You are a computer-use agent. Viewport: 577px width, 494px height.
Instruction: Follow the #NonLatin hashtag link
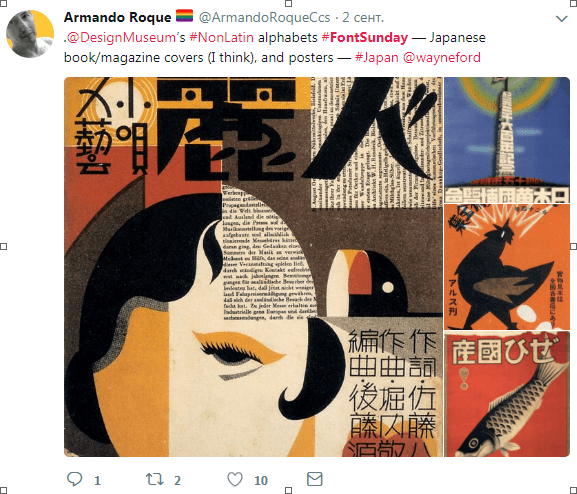click(221, 38)
